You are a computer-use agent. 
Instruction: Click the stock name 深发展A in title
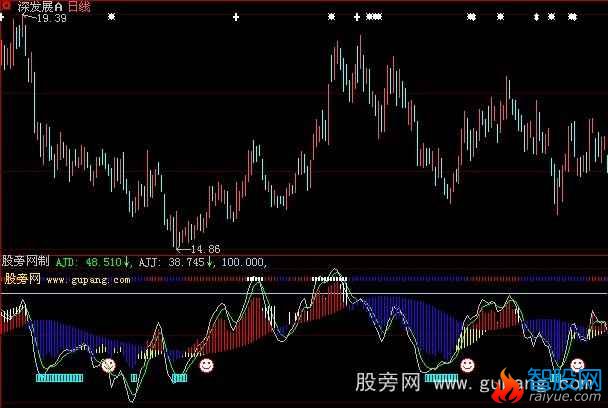40,7
